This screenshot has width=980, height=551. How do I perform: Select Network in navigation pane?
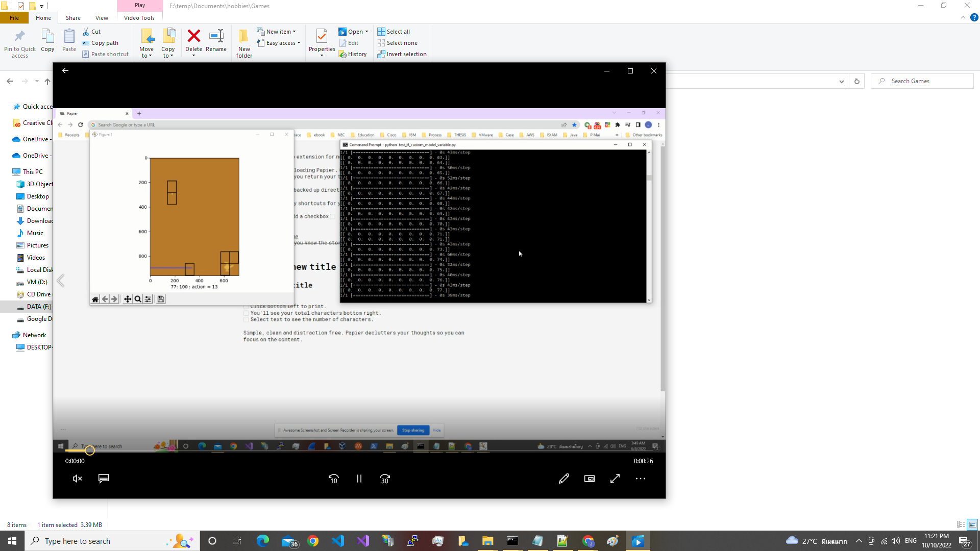[34, 335]
